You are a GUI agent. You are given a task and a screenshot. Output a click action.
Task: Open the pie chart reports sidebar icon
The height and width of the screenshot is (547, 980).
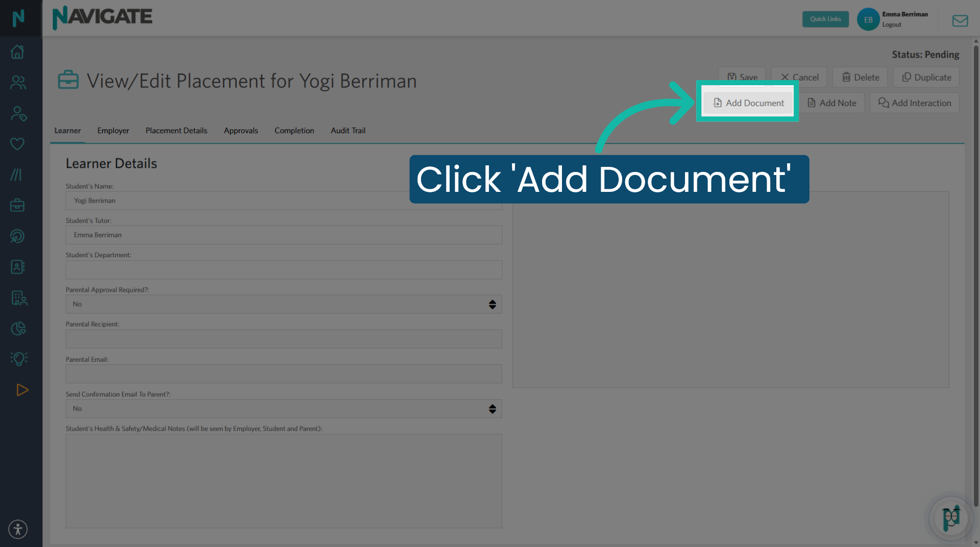(x=18, y=328)
